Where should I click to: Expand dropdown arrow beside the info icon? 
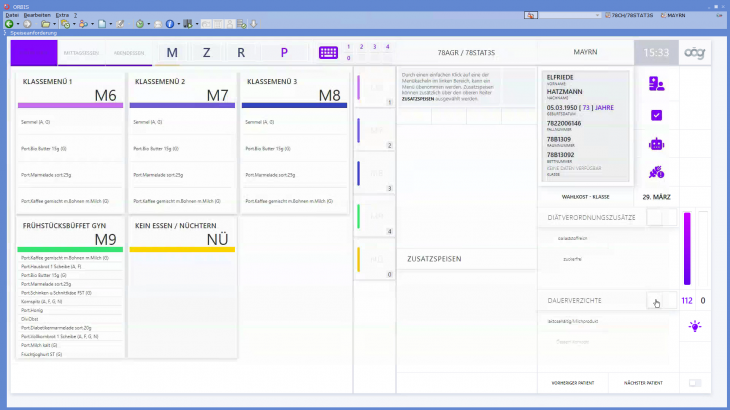[x=179, y=23]
